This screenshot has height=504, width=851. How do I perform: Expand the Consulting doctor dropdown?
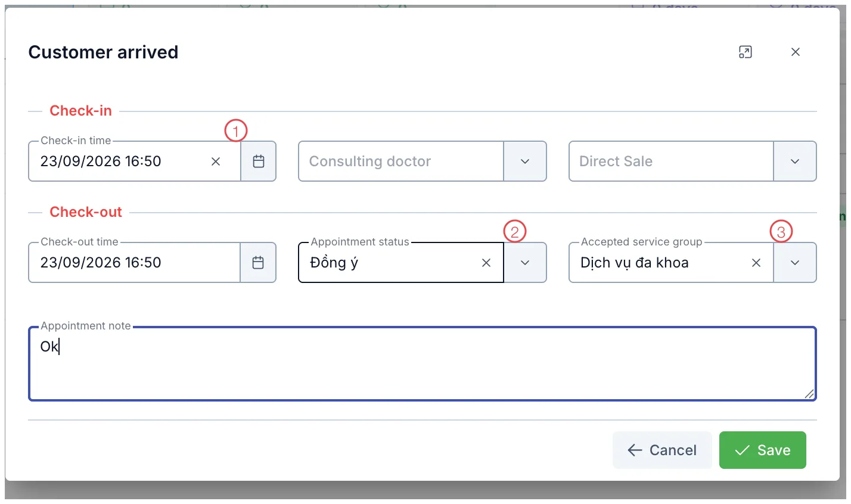point(525,161)
